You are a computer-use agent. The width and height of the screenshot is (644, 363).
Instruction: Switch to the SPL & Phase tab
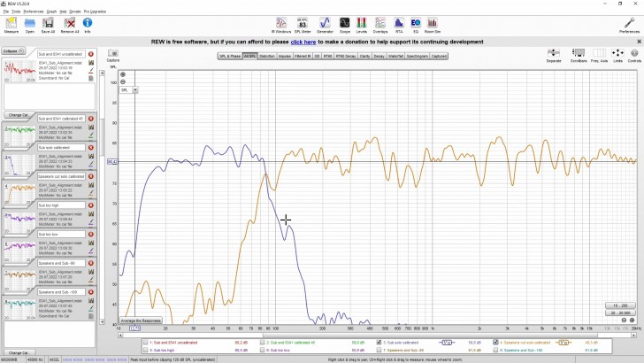(x=230, y=56)
